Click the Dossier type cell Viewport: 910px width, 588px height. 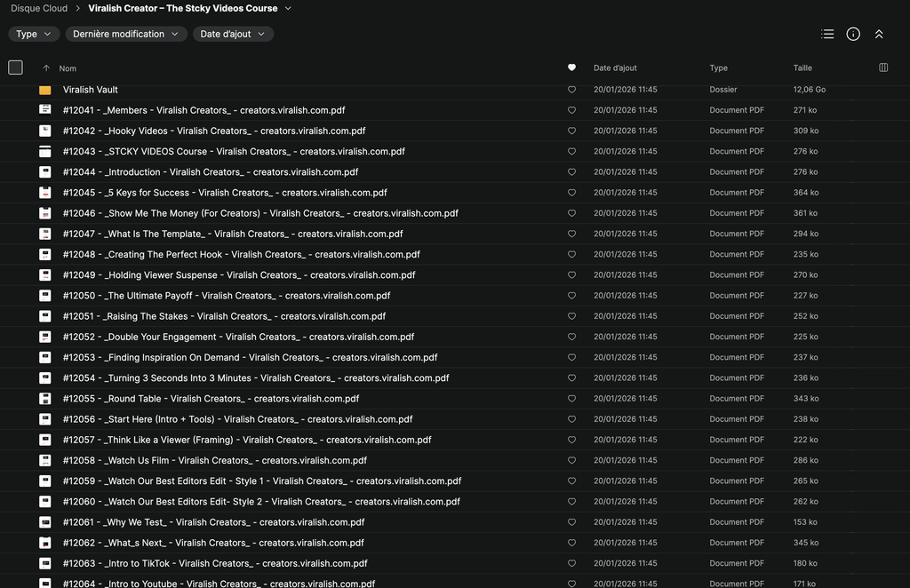pyautogui.click(x=723, y=90)
